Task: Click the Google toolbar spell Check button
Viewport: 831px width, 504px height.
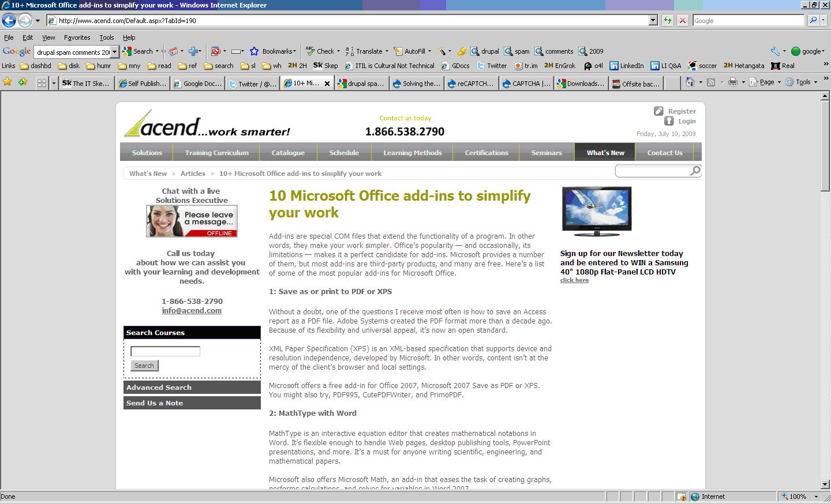Action: (322, 51)
